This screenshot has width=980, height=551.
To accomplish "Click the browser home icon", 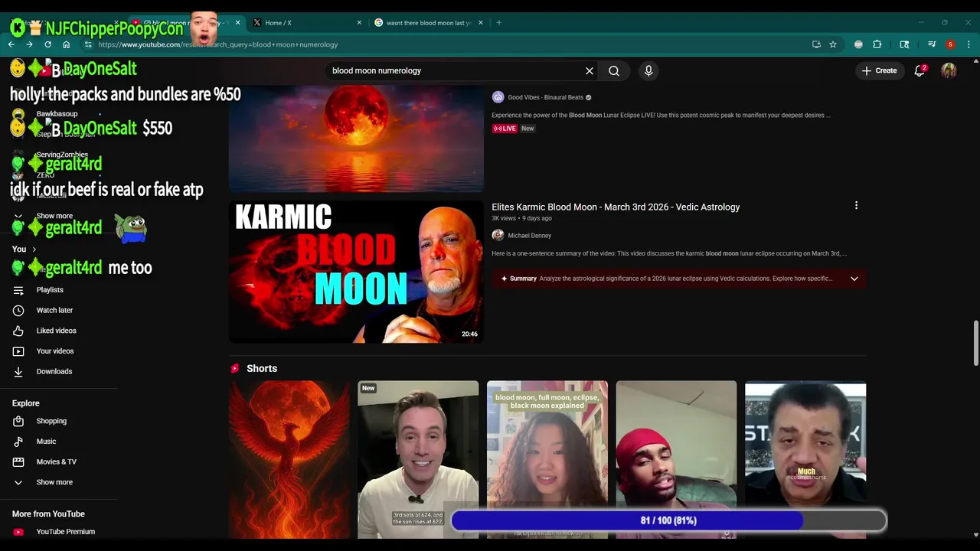I will coord(66,44).
